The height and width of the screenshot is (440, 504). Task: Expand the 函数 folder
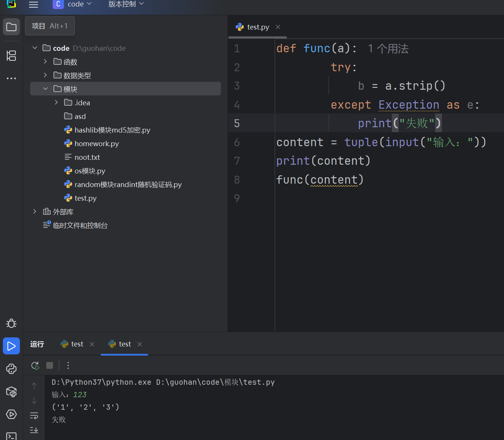pos(45,62)
